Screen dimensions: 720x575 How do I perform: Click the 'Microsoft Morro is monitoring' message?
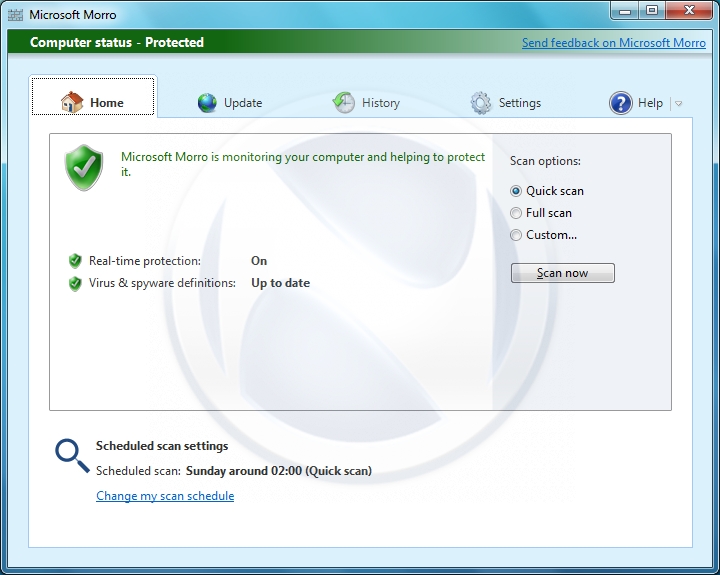pos(303,164)
